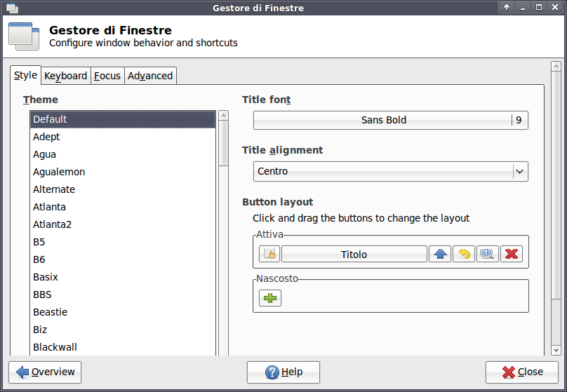Click the Titolo button in the Attiva layout
Image resolution: width=567 pixels, height=392 pixels.
(354, 254)
